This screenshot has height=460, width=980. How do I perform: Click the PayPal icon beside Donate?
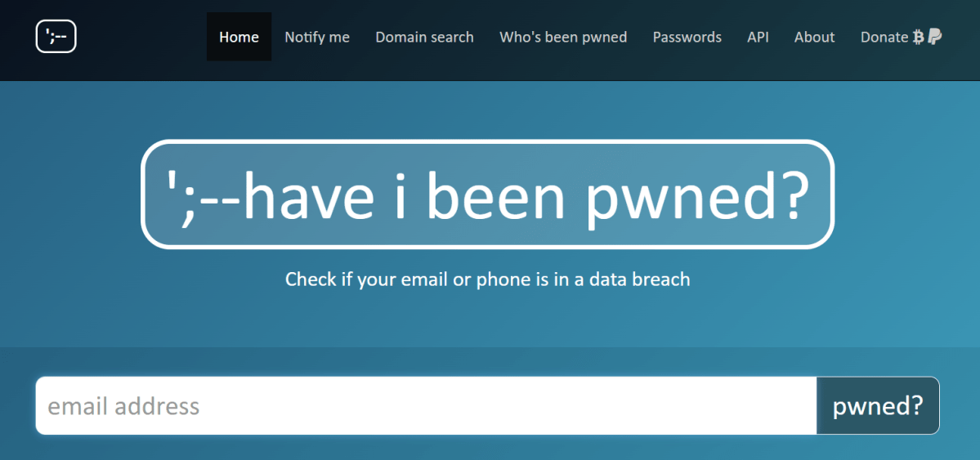tap(934, 37)
